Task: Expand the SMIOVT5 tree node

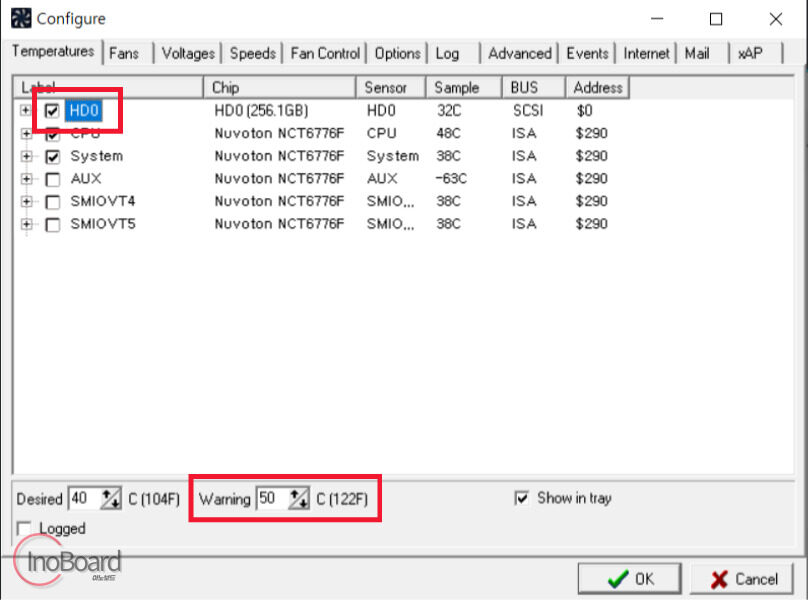Action: (x=26, y=224)
